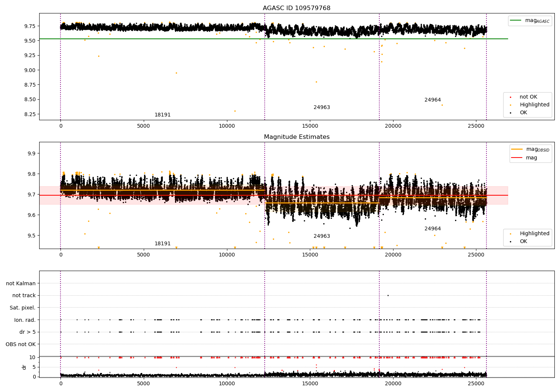Click obsid label 24964 in Magnitude Estimates plot
Screen dimensions: 560x392
point(433,229)
